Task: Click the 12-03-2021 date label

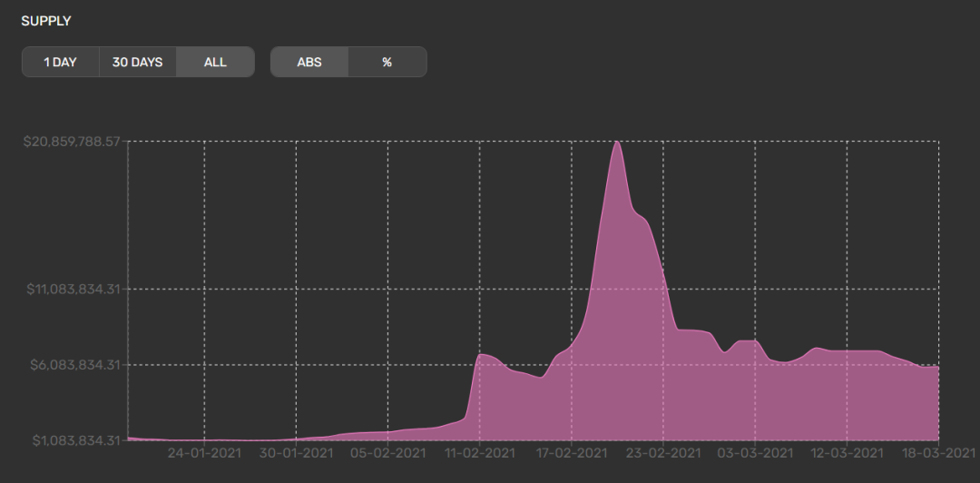Action: click(847, 453)
